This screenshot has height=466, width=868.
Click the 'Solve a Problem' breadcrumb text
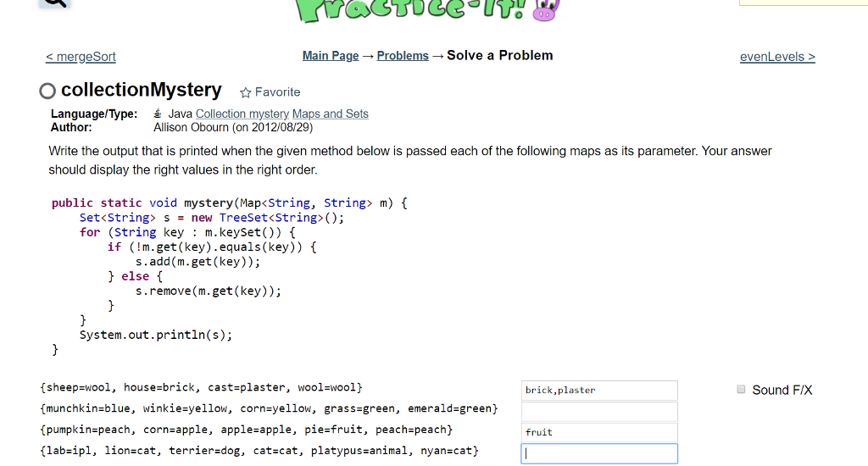point(500,55)
